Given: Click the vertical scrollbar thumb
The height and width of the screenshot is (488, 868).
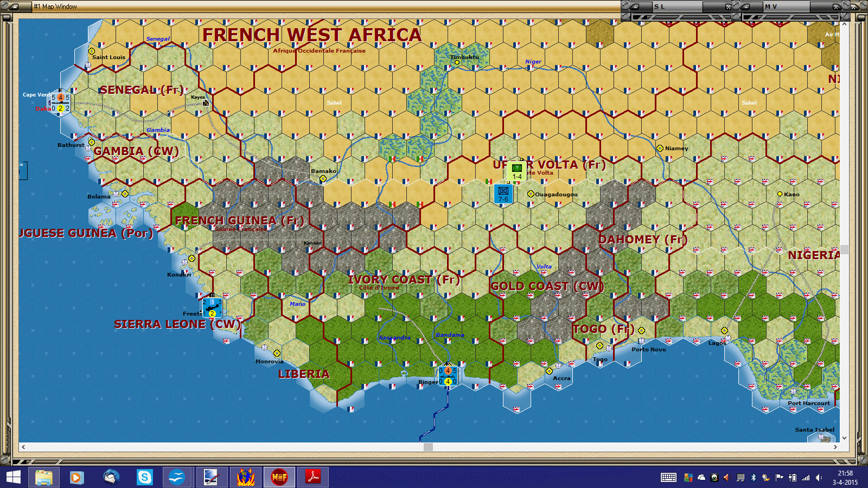Looking at the screenshot, I should tap(844, 249).
